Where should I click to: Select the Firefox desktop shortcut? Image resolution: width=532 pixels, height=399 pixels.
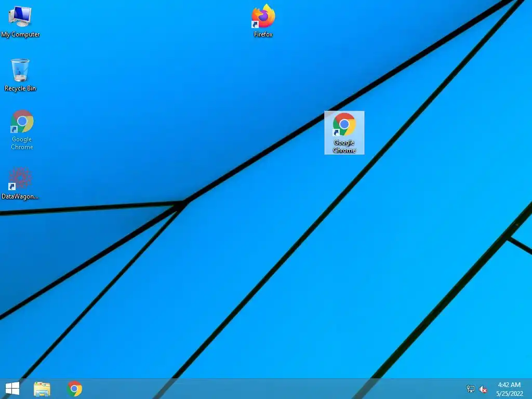[263, 20]
